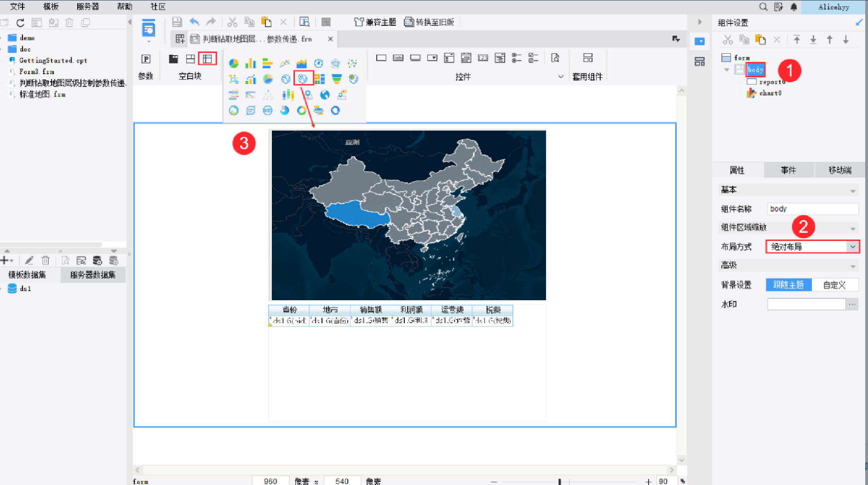Open the add dataset plus dropdown
This screenshot has width=868, height=485.
pos(6,261)
